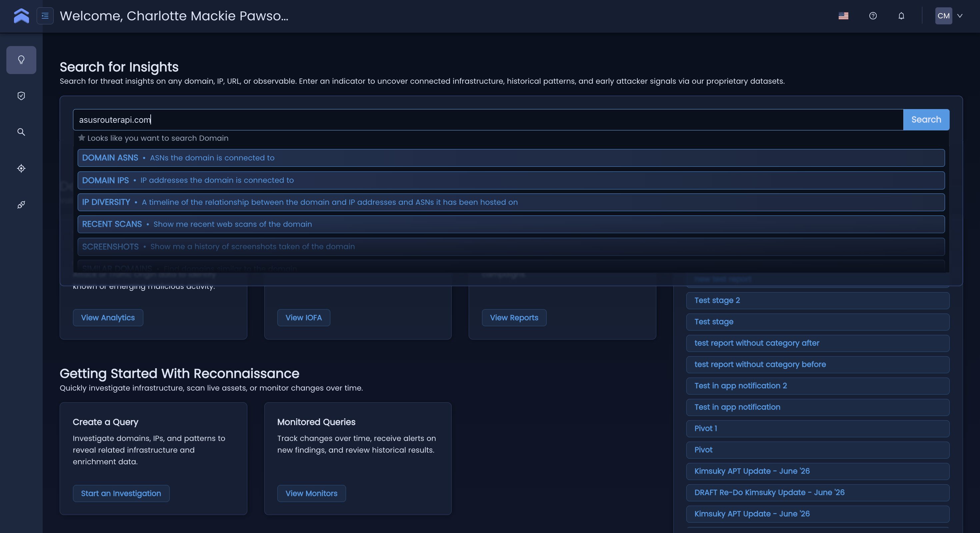Open test report without category after
The image size is (980, 533).
click(818, 343)
